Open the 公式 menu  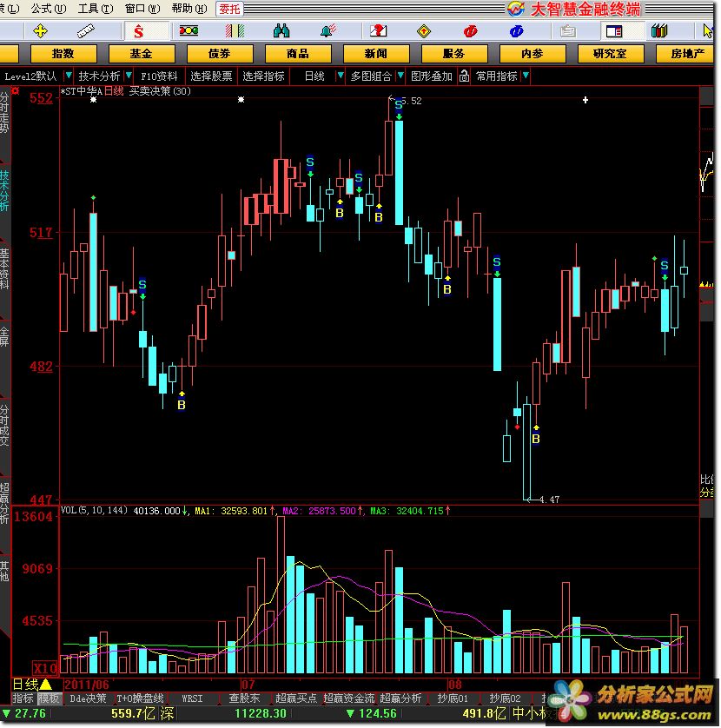click(49, 9)
